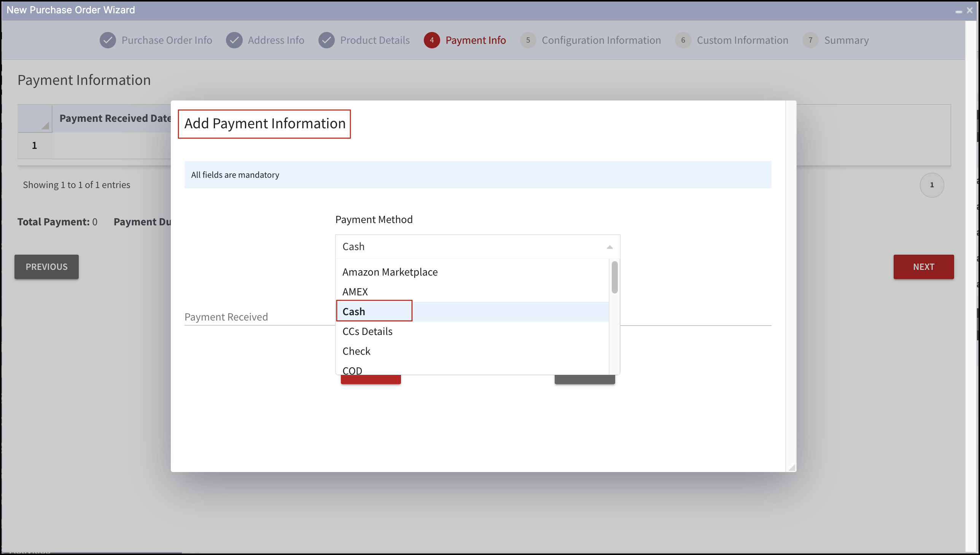Image resolution: width=980 pixels, height=555 pixels.
Task: Select Amazon Marketplace payment method
Action: [x=472, y=272]
